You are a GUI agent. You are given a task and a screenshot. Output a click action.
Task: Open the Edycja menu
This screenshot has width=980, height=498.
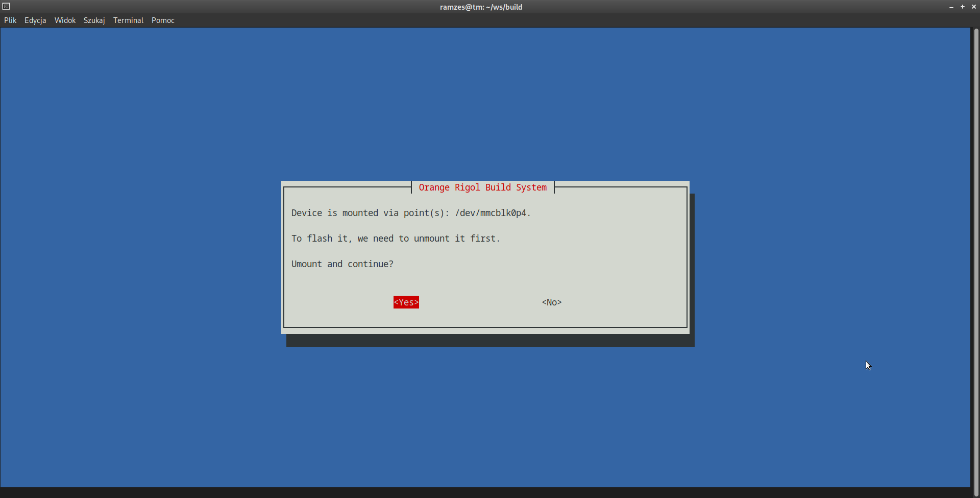pyautogui.click(x=35, y=20)
